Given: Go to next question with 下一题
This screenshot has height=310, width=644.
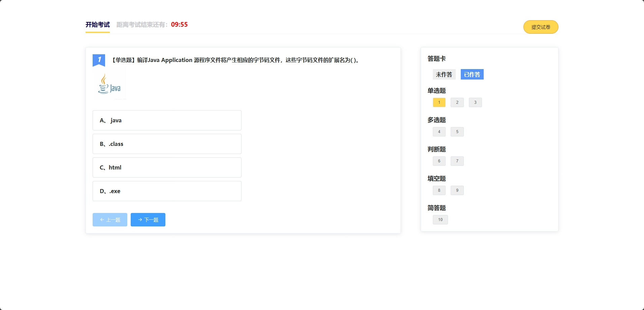Looking at the screenshot, I should pos(148,220).
